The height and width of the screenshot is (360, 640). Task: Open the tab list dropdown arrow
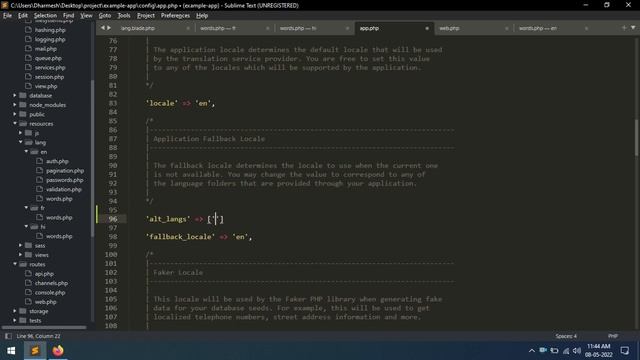(633, 28)
